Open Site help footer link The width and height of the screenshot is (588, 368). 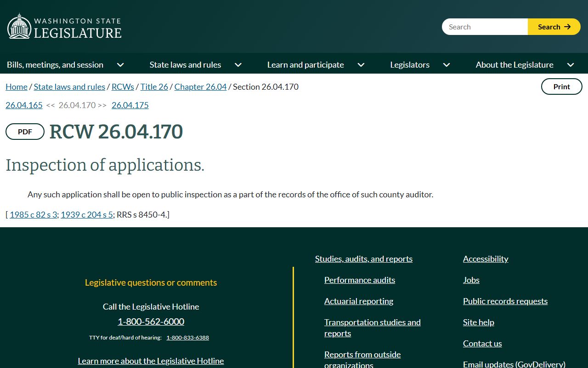pos(479,322)
